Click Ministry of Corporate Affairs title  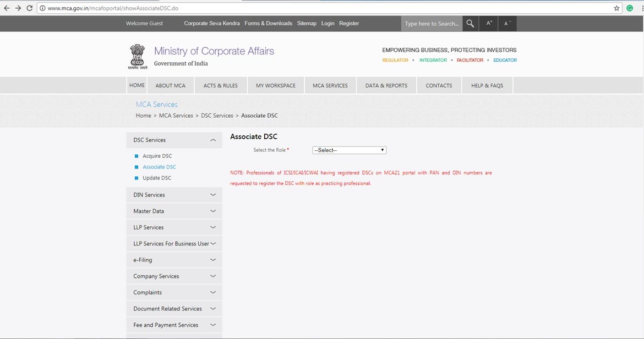(x=214, y=51)
